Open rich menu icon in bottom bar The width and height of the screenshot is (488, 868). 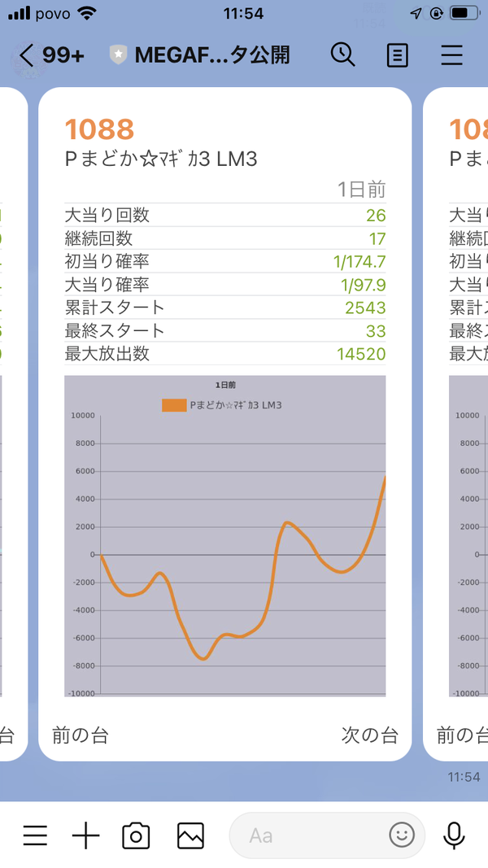click(35, 835)
